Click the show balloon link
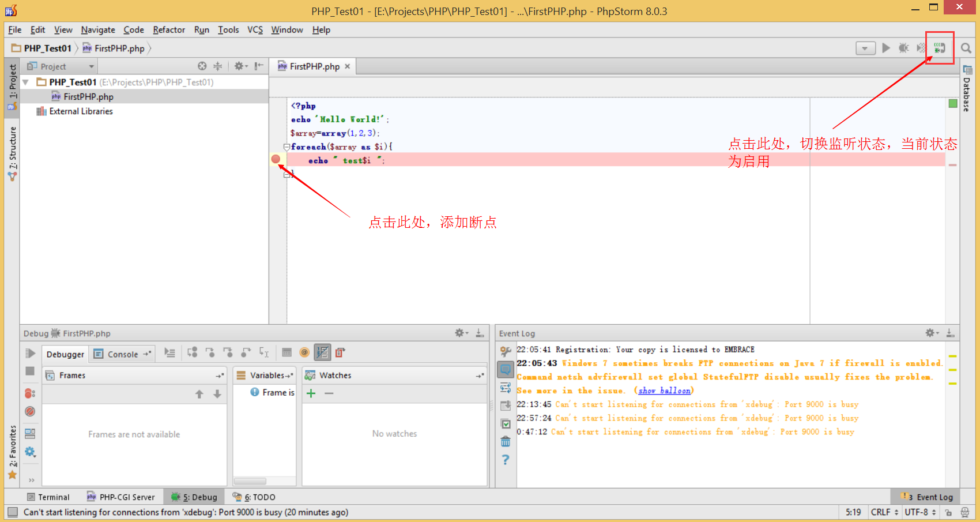980x522 pixels. click(664, 390)
